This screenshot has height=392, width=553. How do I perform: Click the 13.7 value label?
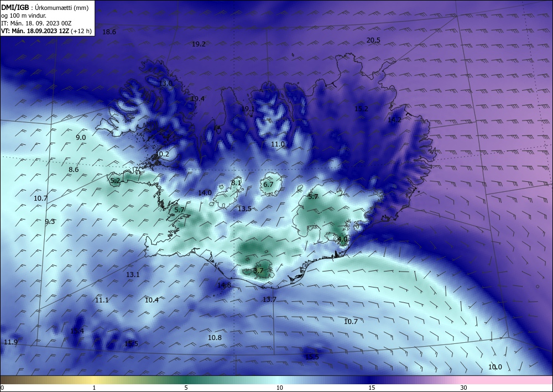click(x=269, y=300)
